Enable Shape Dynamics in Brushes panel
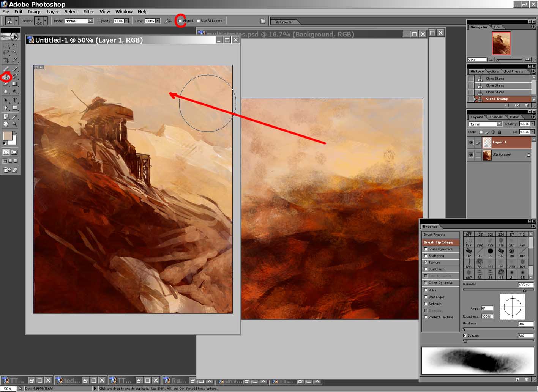 tap(426, 249)
